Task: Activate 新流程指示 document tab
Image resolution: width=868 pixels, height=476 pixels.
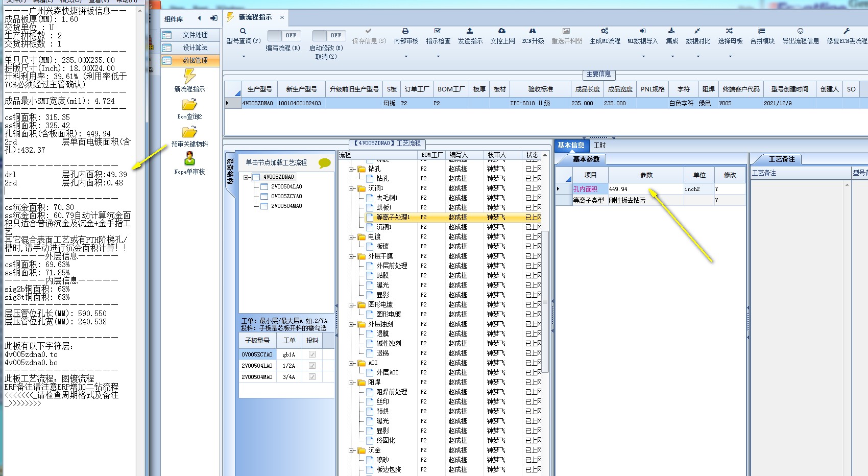Action: pos(255,17)
